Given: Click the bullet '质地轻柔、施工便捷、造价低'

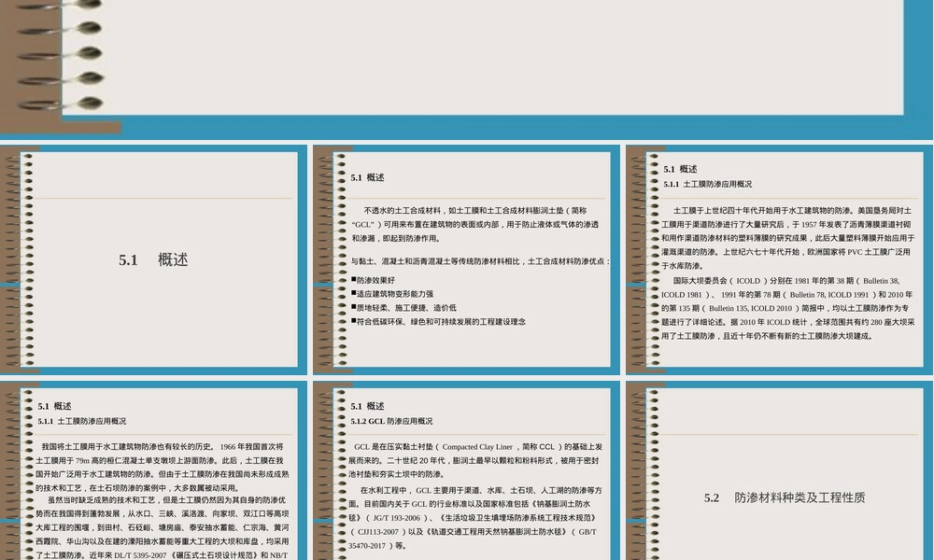Looking at the screenshot, I should [x=406, y=308].
